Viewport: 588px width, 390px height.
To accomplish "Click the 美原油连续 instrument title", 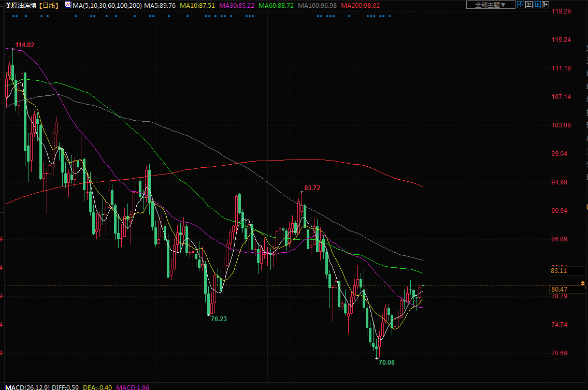I will coord(21,5).
